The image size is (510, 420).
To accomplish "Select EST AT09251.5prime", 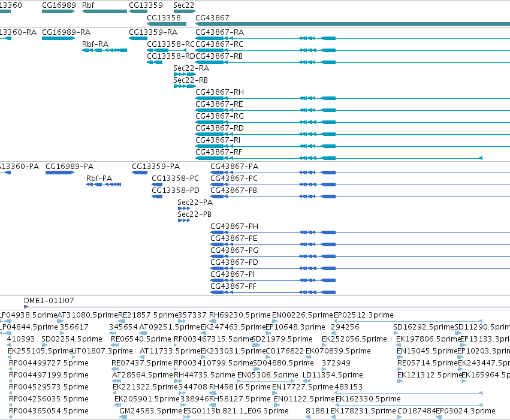I will 170,327.
